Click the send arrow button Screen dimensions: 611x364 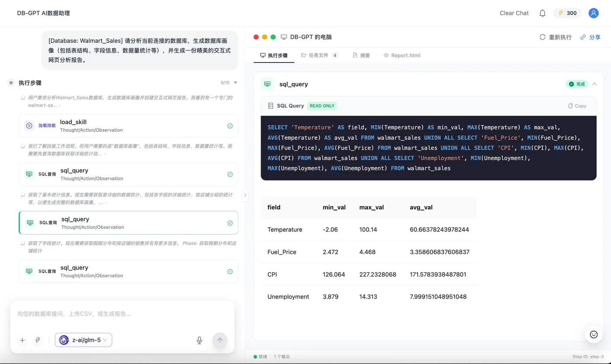click(x=220, y=340)
